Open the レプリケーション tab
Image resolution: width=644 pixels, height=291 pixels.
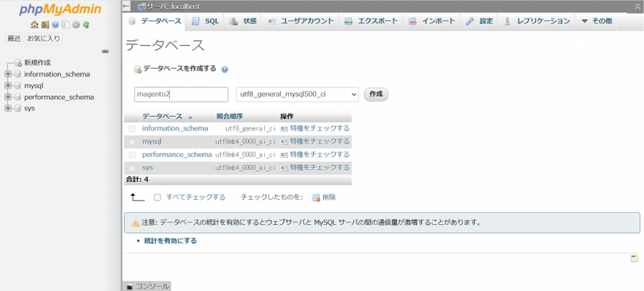[537, 22]
